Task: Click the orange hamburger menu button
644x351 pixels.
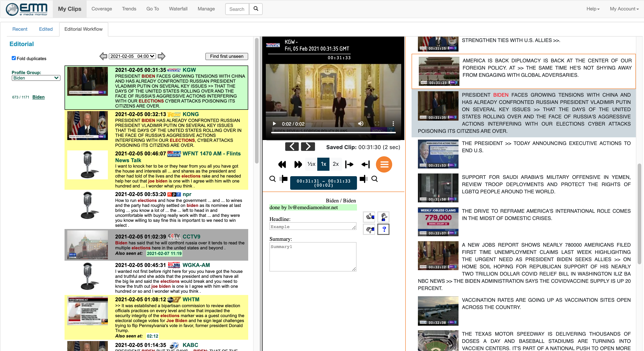Action: [384, 164]
